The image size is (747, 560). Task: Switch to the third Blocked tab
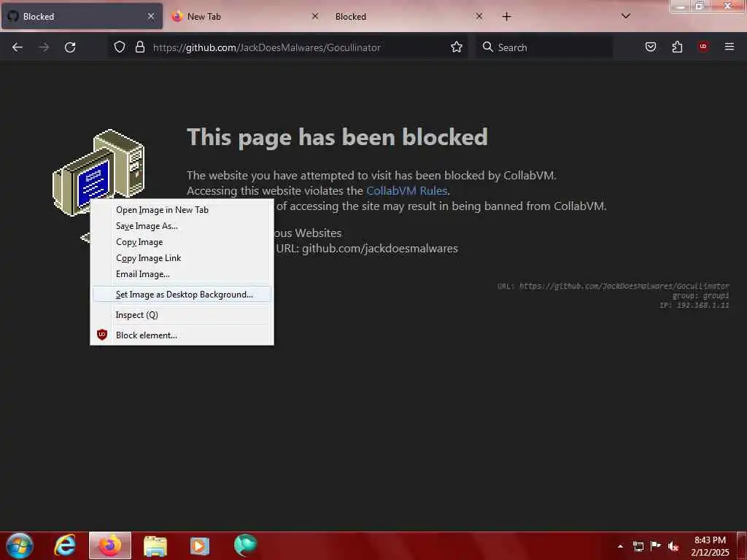[410, 17]
